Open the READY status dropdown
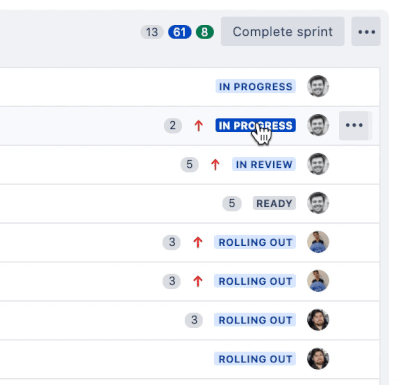Image resolution: width=414 pixels, height=385 pixels. click(274, 203)
